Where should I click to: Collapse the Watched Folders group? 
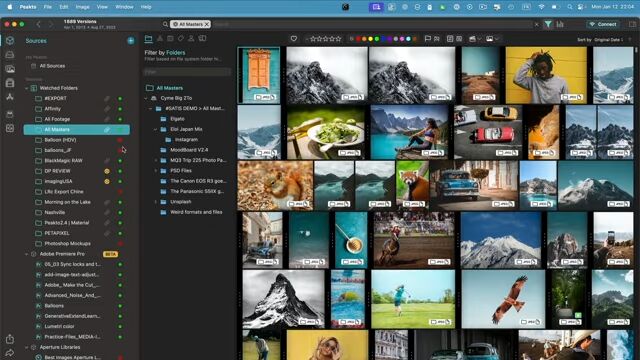point(27,88)
